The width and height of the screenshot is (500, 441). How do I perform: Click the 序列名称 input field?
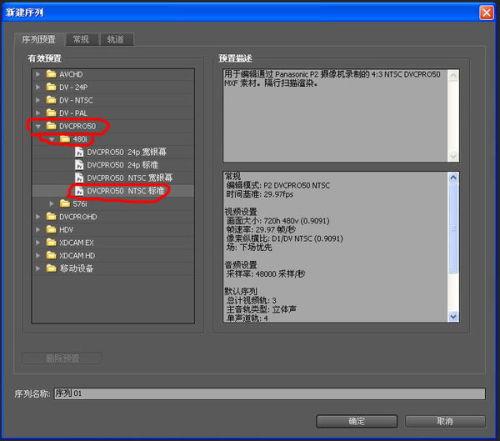[x=270, y=393]
